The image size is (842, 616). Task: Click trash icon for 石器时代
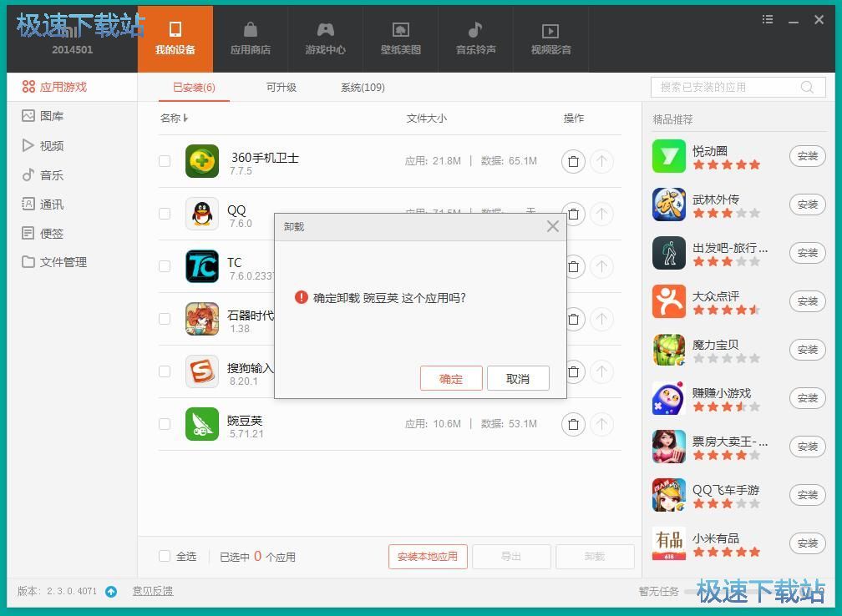[x=574, y=319]
